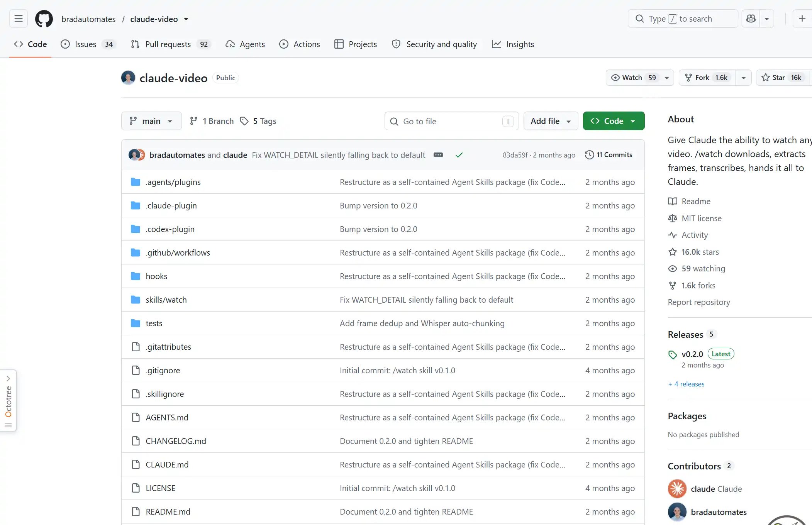Click the tag icon next to 5 Tags
Screen dimensions: 812x525
(244, 121)
